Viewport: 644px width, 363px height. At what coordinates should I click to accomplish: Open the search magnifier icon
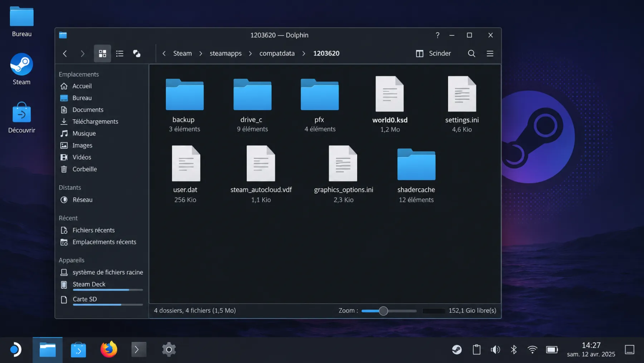pos(472,53)
